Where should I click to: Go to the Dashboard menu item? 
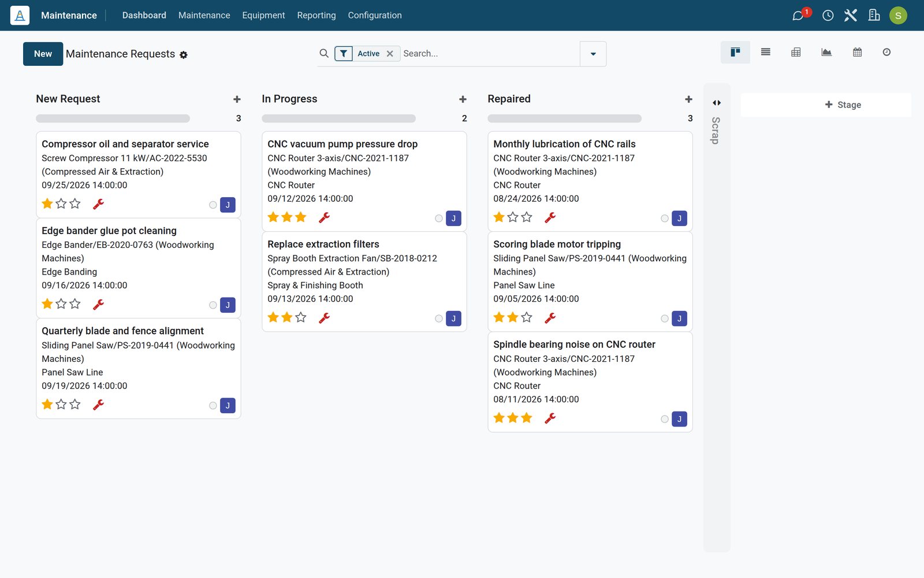coord(144,16)
